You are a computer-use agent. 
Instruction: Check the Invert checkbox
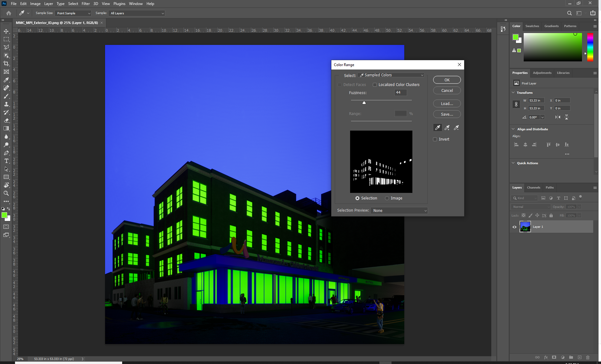click(x=435, y=139)
